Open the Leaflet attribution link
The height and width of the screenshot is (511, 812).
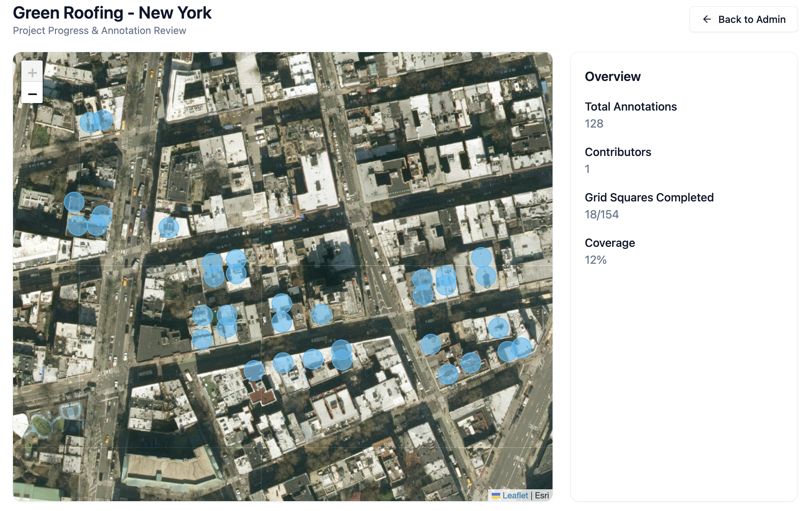[x=515, y=495]
